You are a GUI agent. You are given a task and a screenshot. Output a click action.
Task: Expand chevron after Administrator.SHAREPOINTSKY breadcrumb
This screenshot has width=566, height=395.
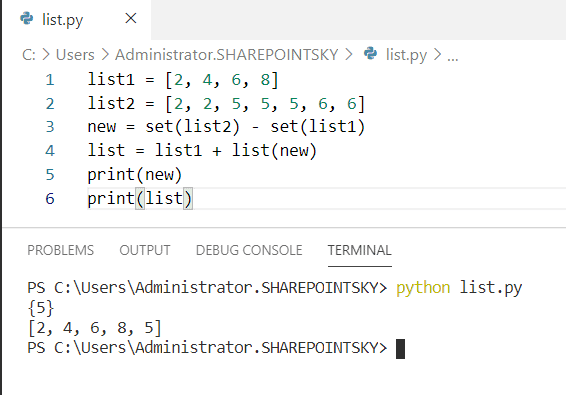click(349, 55)
